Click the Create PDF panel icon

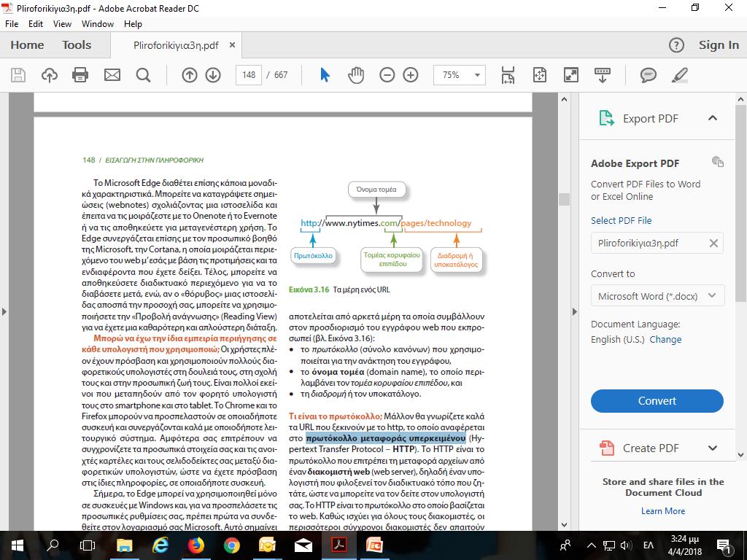(606, 448)
